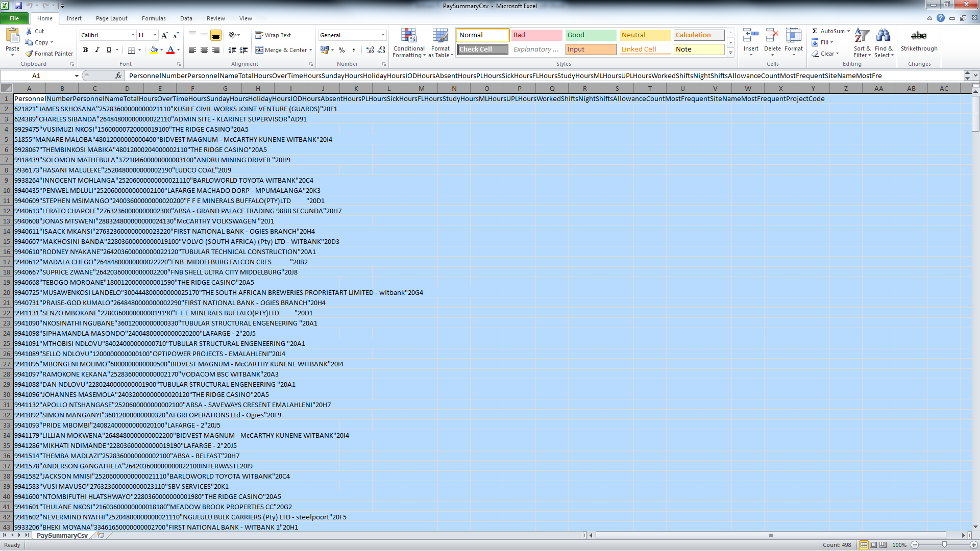
Task: Click Increase Decimal icon
Action: (x=370, y=50)
